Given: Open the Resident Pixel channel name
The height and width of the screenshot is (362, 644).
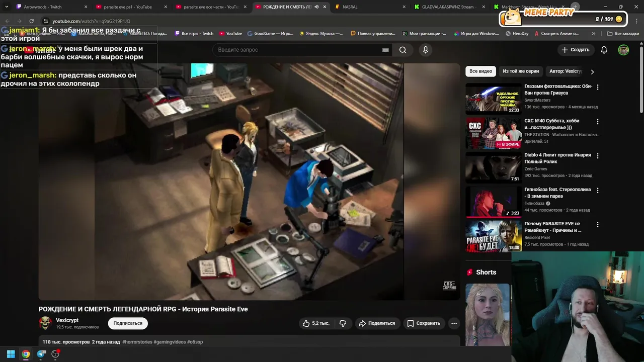Looking at the screenshot, I should point(537,237).
